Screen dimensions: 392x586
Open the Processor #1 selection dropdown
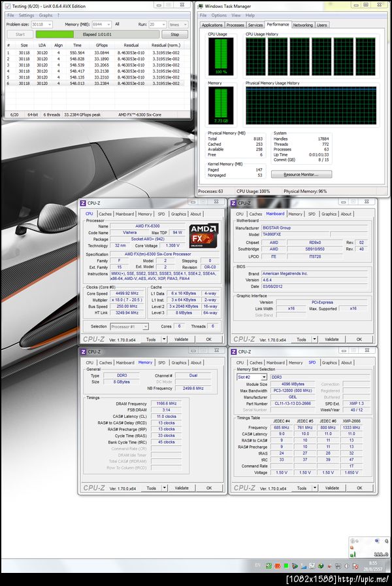(x=129, y=326)
